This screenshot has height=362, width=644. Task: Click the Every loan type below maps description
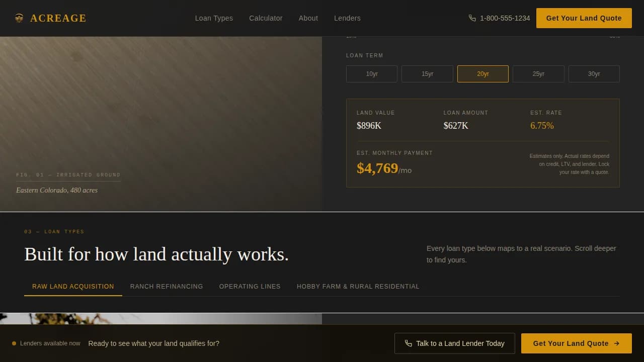coord(521,254)
